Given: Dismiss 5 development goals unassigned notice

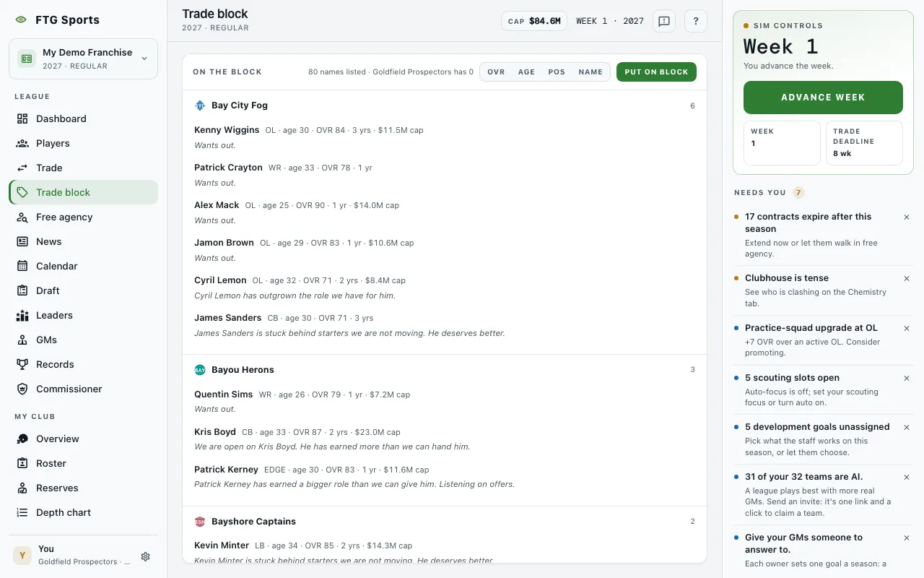Looking at the screenshot, I should point(907,427).
